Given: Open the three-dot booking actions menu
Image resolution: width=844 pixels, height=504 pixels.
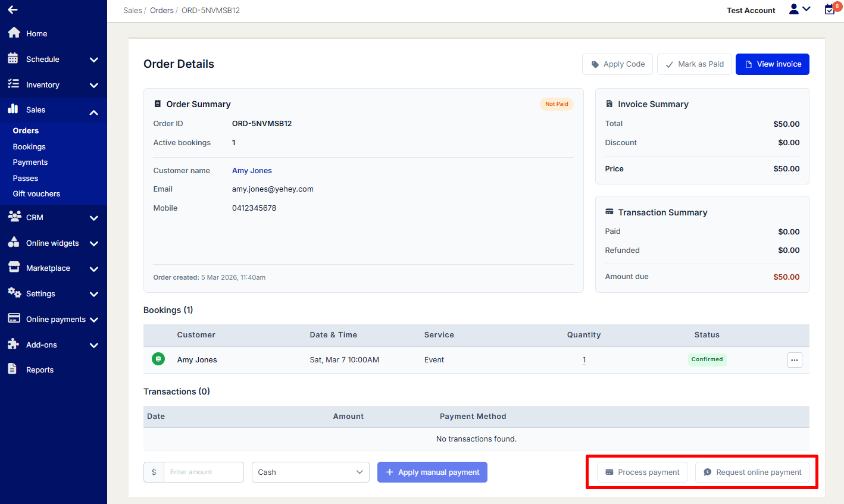Looking at the screenshot, I should (x=795, y=360).
